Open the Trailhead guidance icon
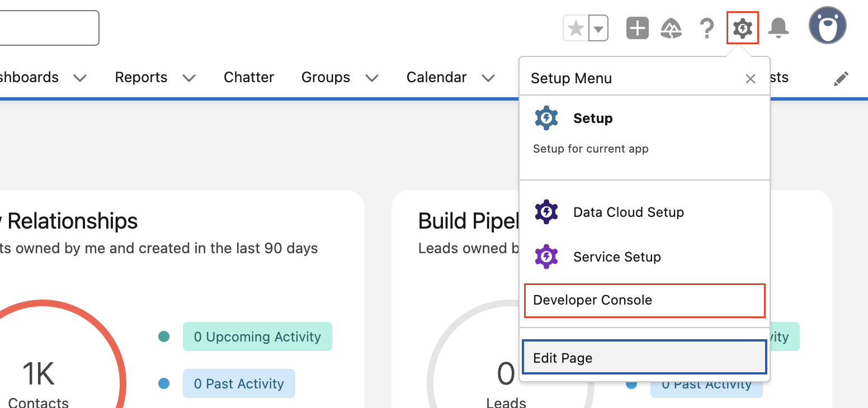The height and width of the screenshot is (408, 868). [671, 28]
